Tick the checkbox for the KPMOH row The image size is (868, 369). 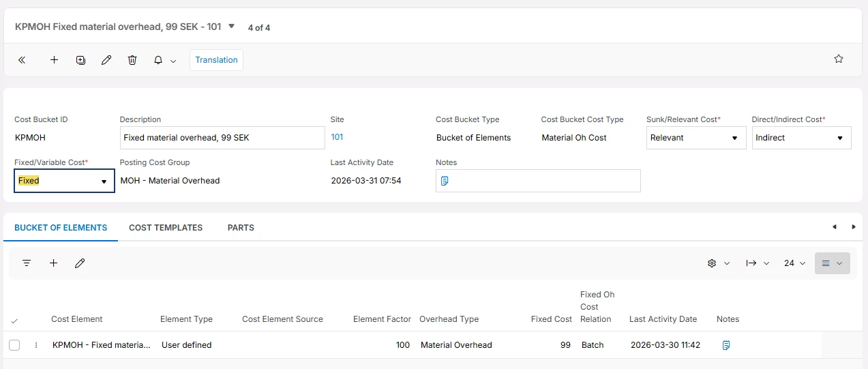coord(14,345)
